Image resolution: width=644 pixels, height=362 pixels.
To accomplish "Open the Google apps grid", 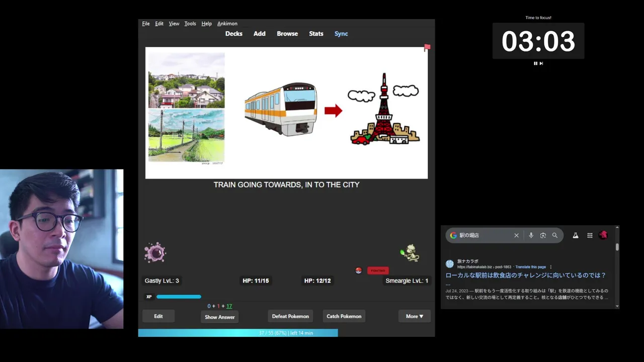I will coord(590,235).
